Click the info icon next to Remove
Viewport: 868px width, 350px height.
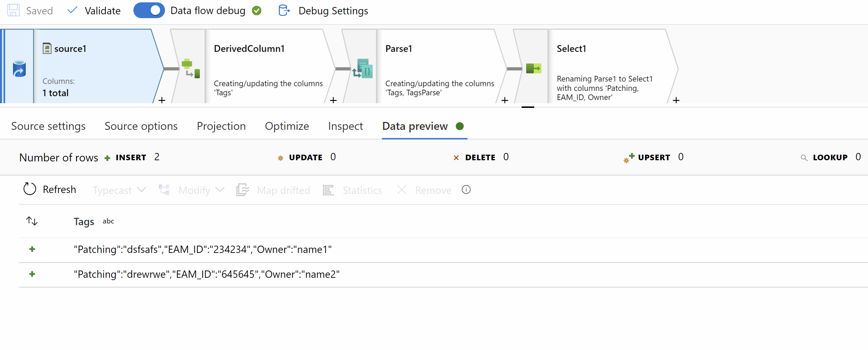pos(466,190)
